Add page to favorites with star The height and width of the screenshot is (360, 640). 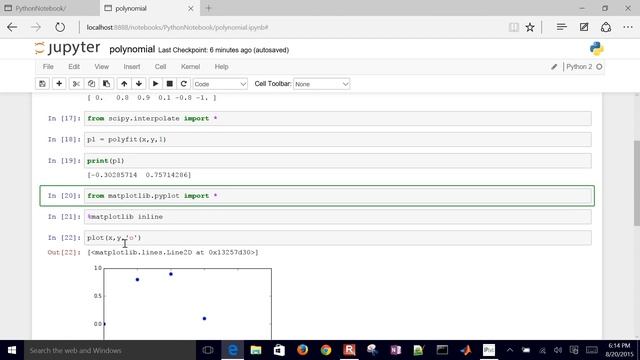pos(530,27)
